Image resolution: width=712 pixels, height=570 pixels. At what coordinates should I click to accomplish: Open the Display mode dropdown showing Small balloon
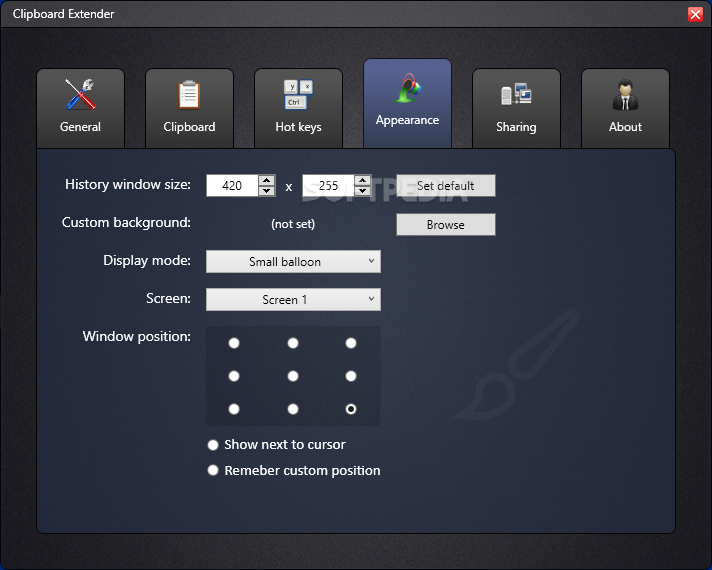tap(293, 262)
